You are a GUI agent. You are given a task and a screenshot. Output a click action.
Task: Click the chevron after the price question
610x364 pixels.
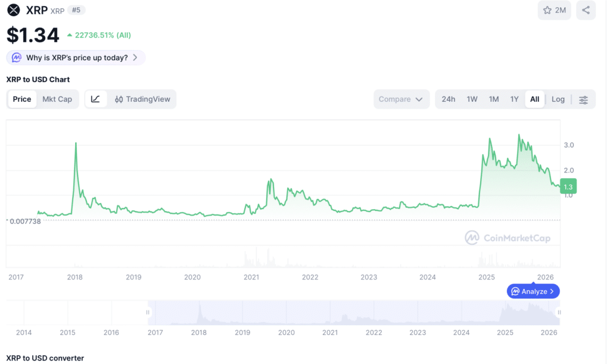135,58
